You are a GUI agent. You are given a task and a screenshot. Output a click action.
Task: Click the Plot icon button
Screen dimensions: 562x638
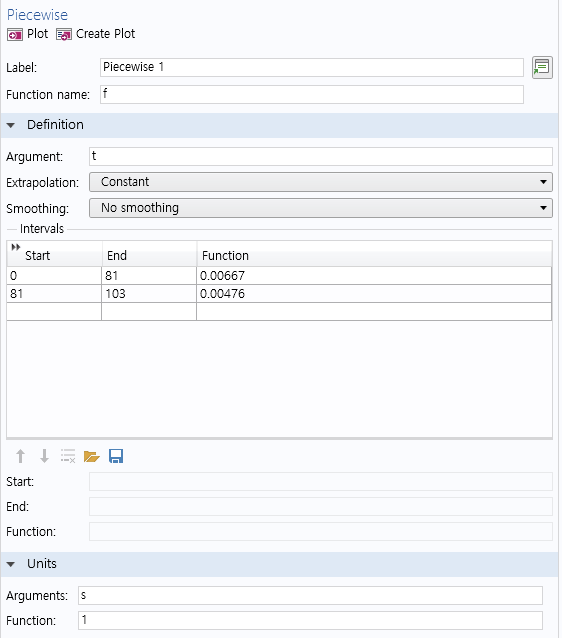15,35
